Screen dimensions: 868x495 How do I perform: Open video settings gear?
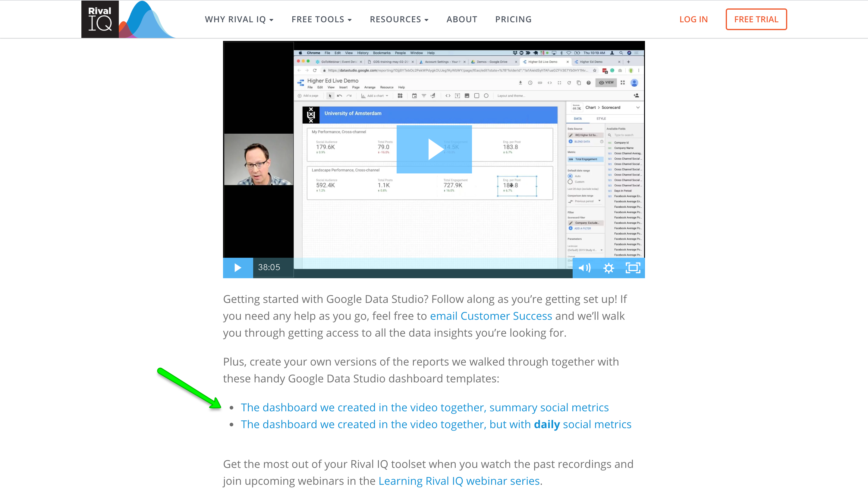(x=609, y=268)
